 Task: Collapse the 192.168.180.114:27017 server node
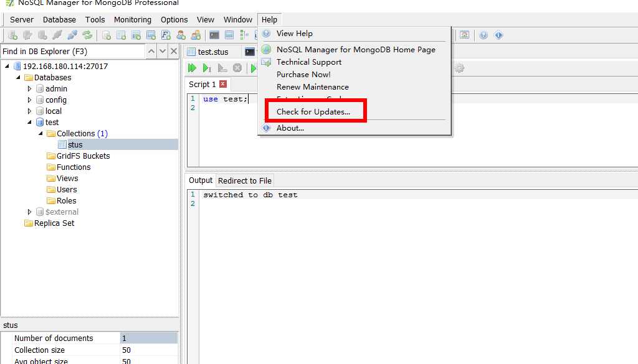[7, 66]
